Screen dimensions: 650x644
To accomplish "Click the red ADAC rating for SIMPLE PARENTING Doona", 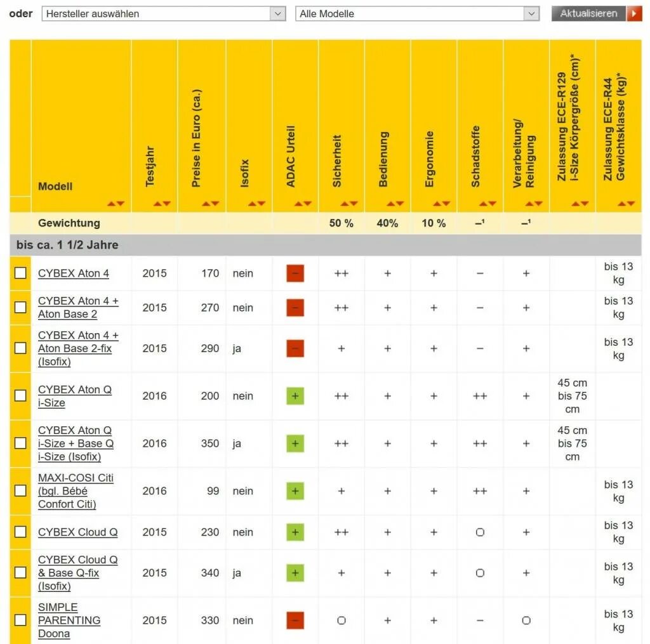I will pos(295,620).
